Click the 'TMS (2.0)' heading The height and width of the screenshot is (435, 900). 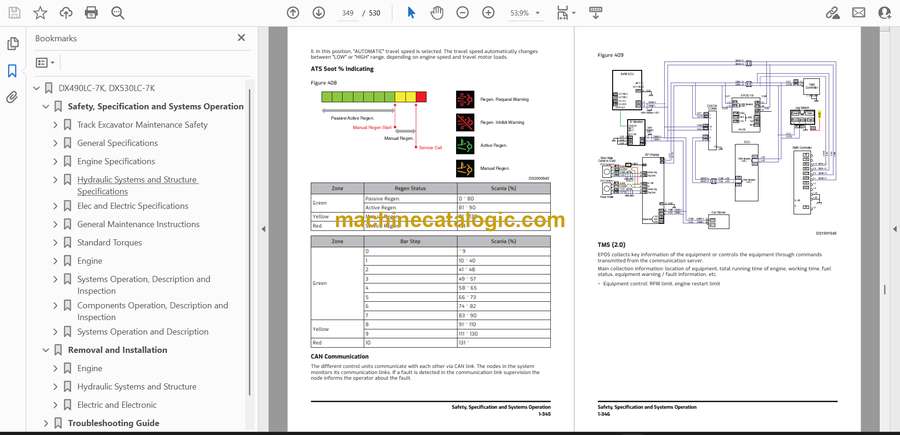point(611,244)
